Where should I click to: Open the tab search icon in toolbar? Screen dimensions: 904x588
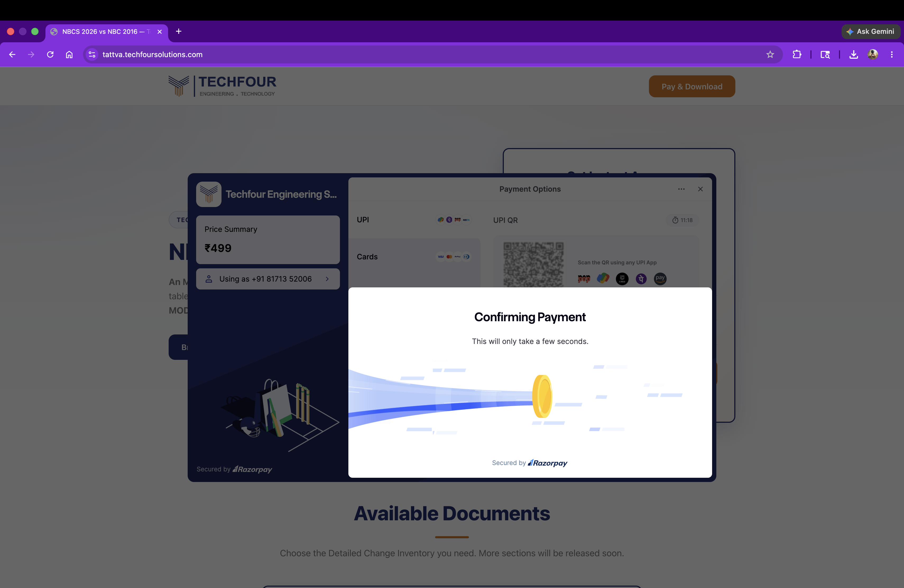click(x=825, y=54)
